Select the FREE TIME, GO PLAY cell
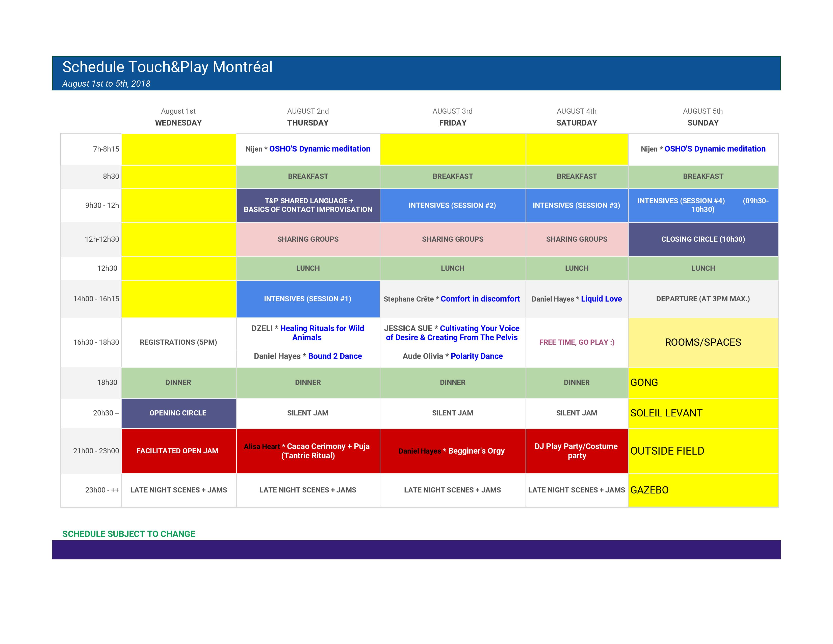The image size is (833, 644). (x=576, y=342)
